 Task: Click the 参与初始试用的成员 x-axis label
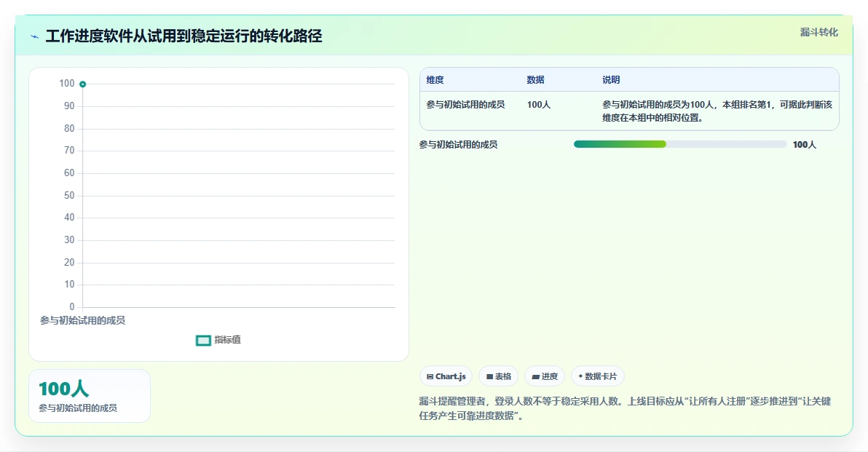[82, 320]
